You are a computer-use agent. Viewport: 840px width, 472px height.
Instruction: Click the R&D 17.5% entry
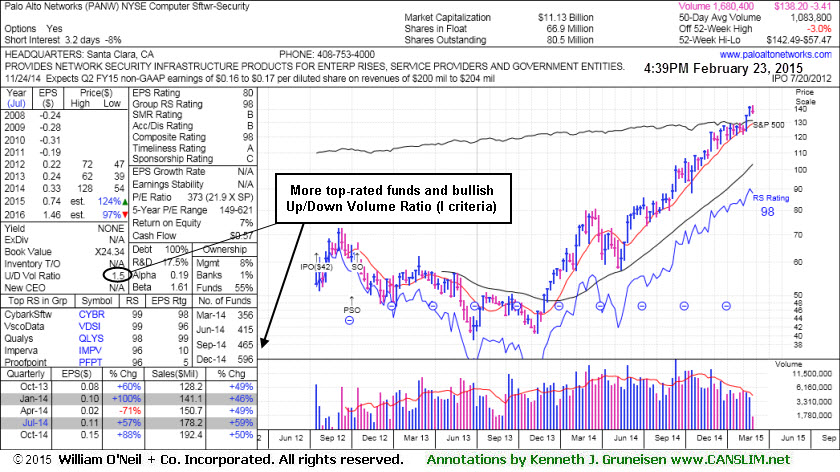pos(161,263)
